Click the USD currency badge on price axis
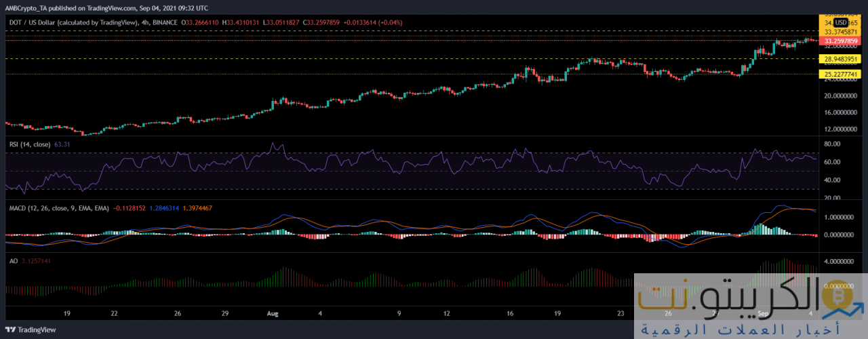Image resolution: width=868 pixels, height=339 pixels. click(x=842, y=22)
